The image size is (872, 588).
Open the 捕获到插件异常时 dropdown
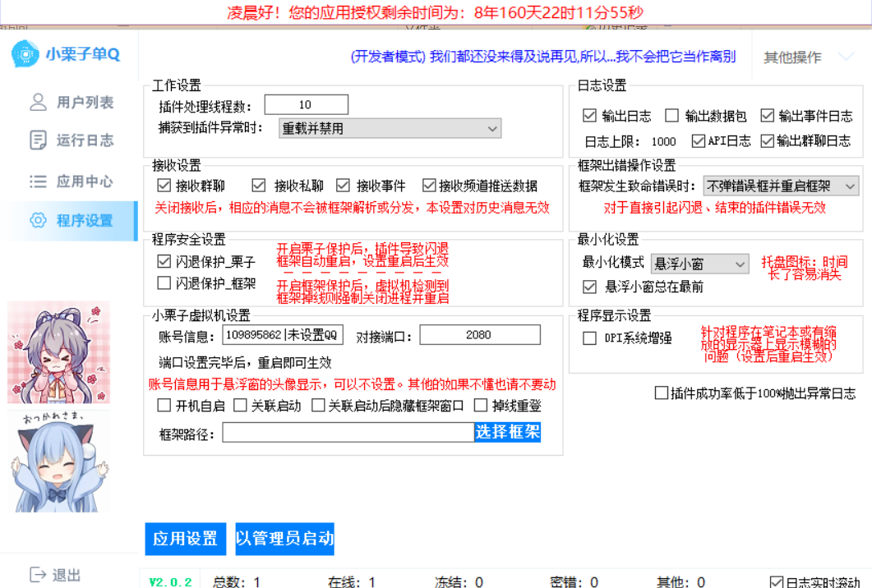(x=389, y=128)
